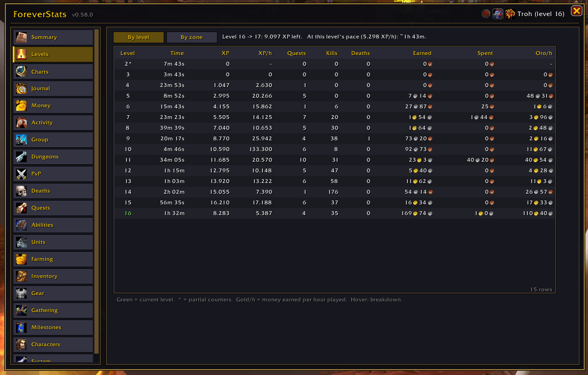Open the Summary section icon
588x375 pixels.
(x=21, y=37)
